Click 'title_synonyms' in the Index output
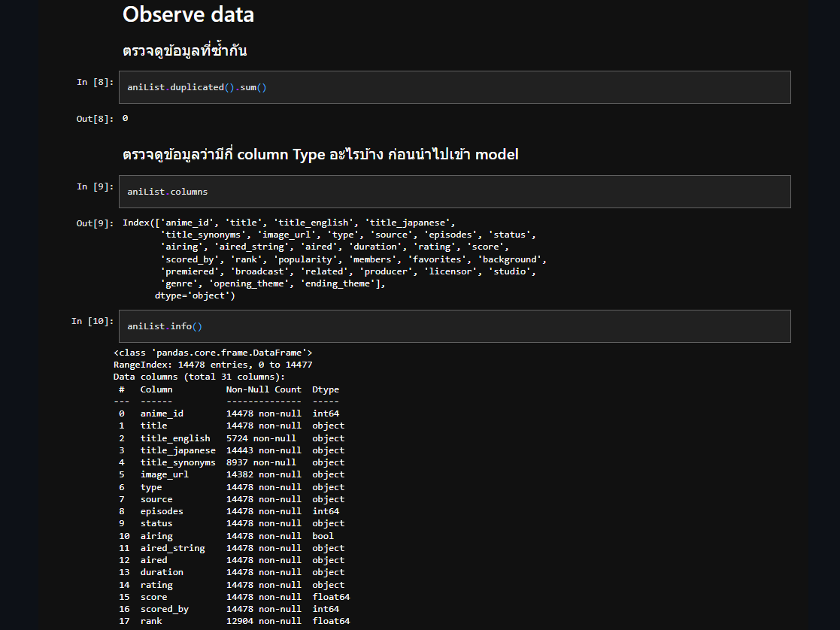The height and width of the screenshot is (630, 840). pos(204,235)
